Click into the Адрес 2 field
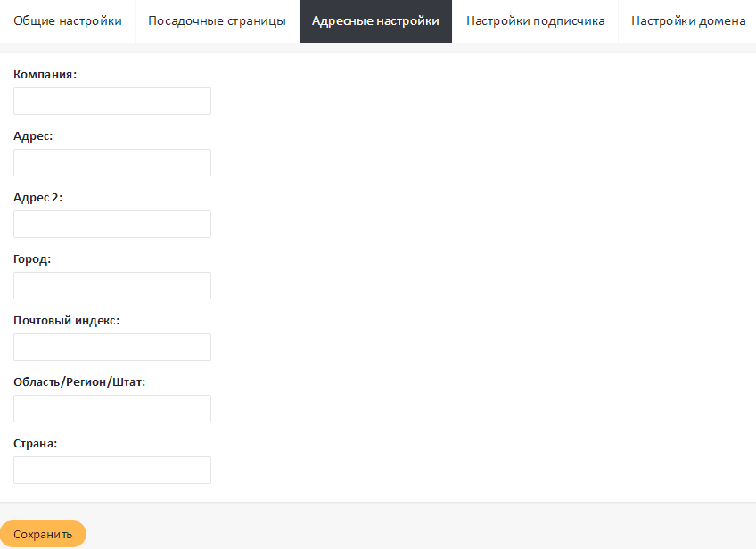The height and width of the screenshot is (549, 756). click(112, 225)
